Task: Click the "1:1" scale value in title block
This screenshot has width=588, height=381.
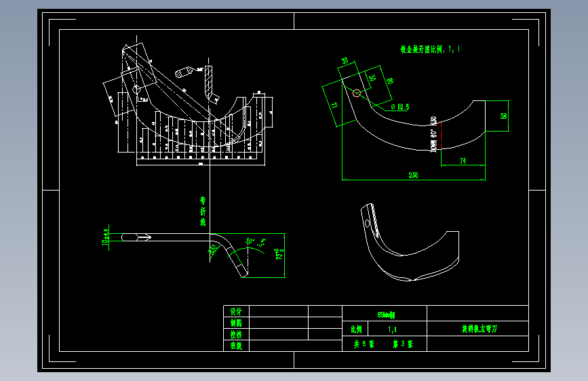Action: (392, 329)
